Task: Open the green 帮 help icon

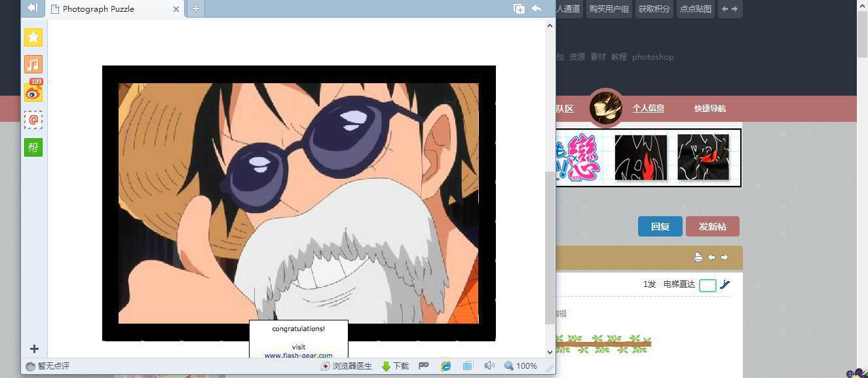Action: (33, 147)
